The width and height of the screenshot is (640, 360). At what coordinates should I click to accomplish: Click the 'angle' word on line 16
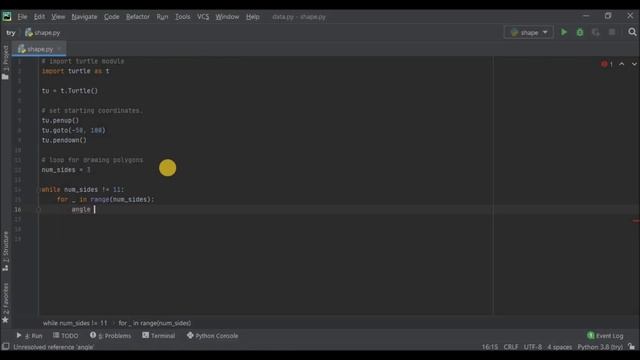(81, 209)
